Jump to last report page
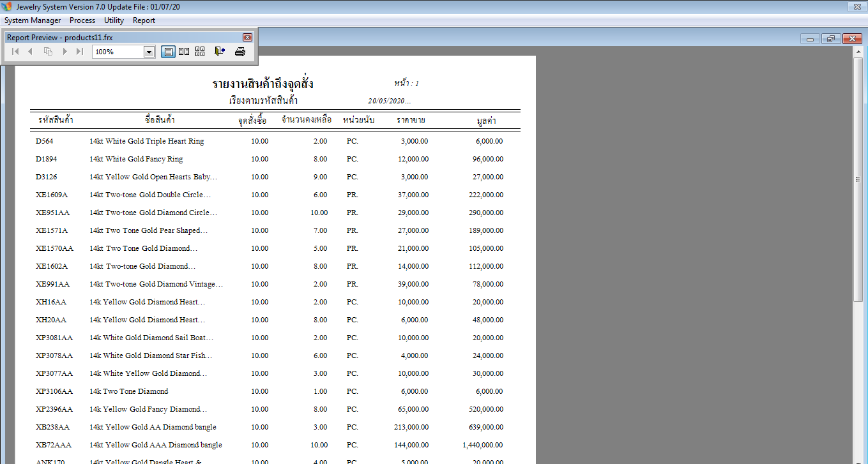 pyautogui.click(x=80, y=52)
